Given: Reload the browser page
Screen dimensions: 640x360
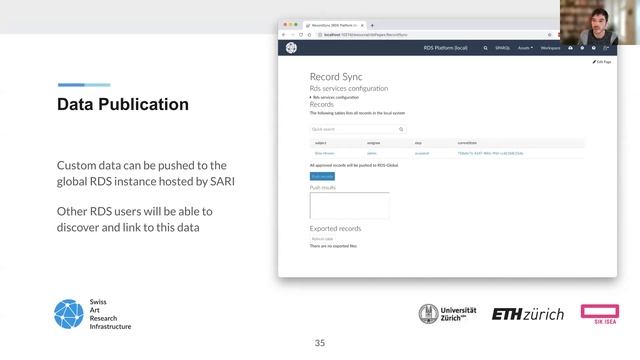Looking at the screenshot, I should [x=301, y=35].
